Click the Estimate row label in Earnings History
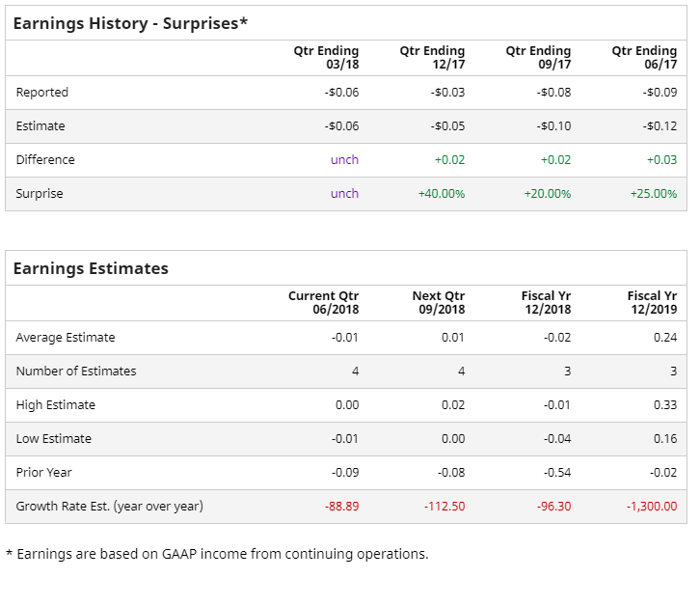 [40, 126]
